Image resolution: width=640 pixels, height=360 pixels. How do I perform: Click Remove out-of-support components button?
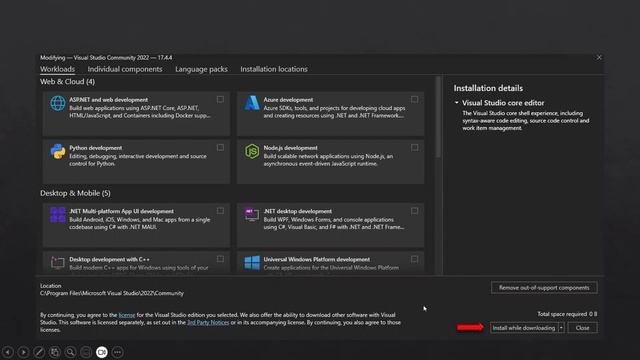[x=544, y=287]
